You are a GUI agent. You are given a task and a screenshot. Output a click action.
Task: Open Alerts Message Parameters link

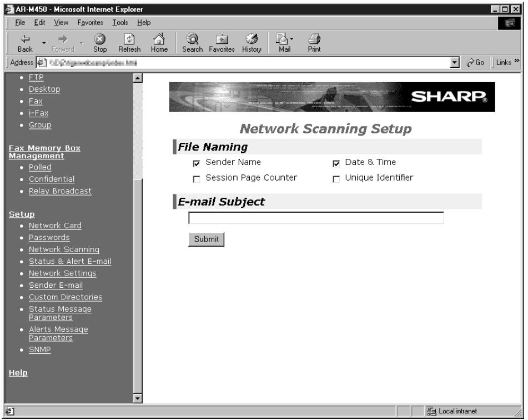[58, 333]
